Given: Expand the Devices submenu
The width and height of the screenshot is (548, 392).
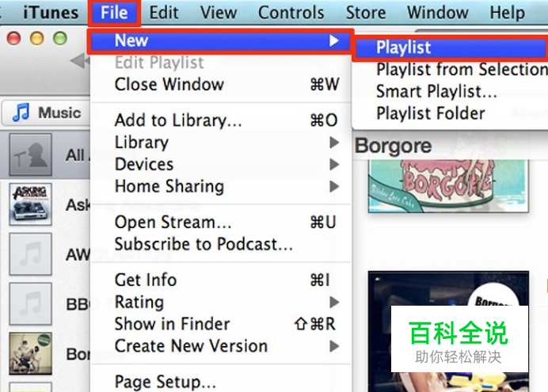Looking at the screenshot, I should point(220,164).
